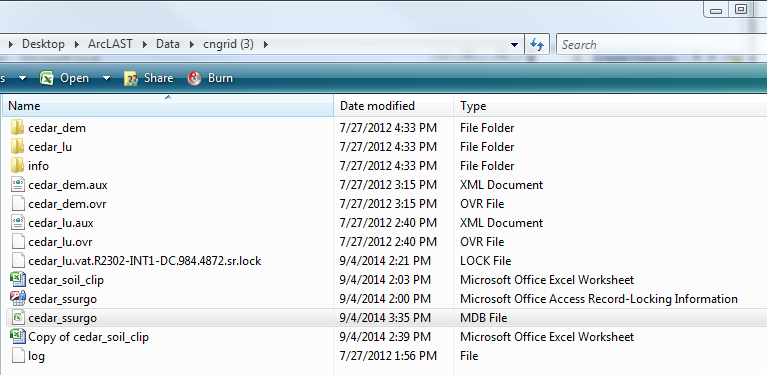
Task: Click the refresh icon next to address bar
Action: (537, 45)
